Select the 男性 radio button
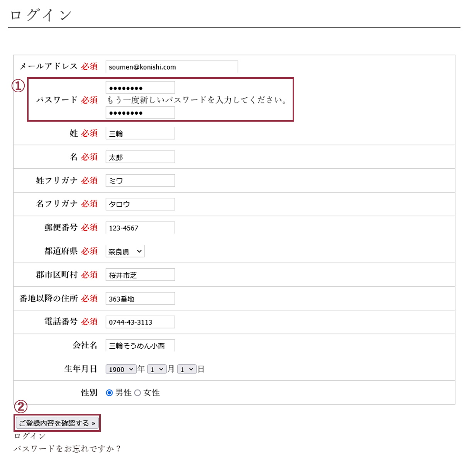This screenshot has height=463, width=476. 109,393
